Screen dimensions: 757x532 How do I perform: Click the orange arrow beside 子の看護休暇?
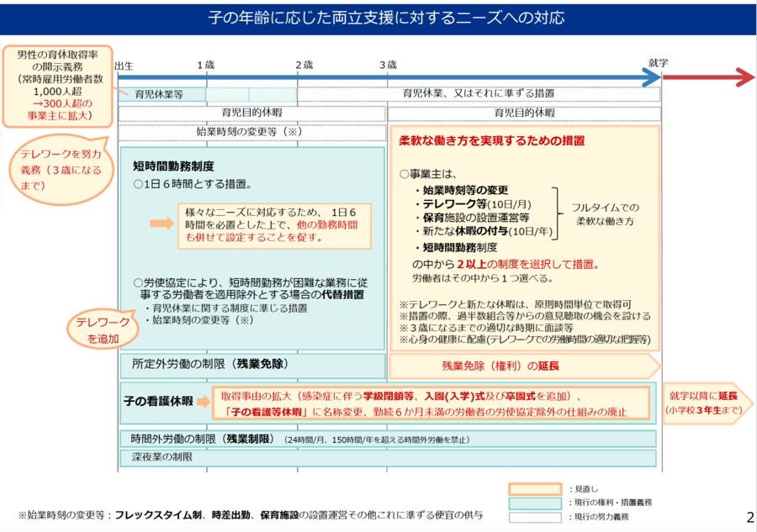click(x=202, y=402)
